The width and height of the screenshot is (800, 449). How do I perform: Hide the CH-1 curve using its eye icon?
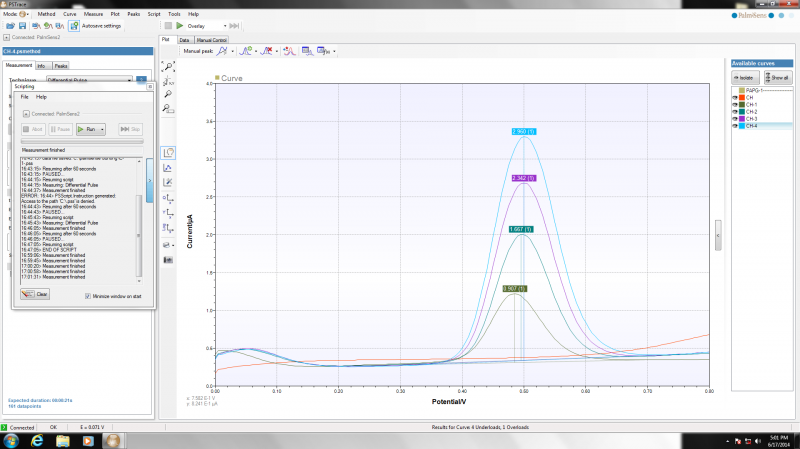(735, 105)
